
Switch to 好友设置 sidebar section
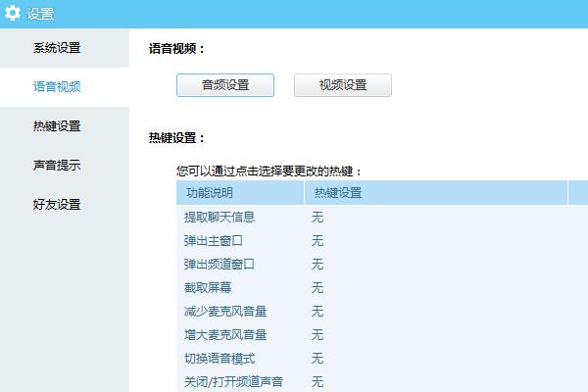coord(65,205)
